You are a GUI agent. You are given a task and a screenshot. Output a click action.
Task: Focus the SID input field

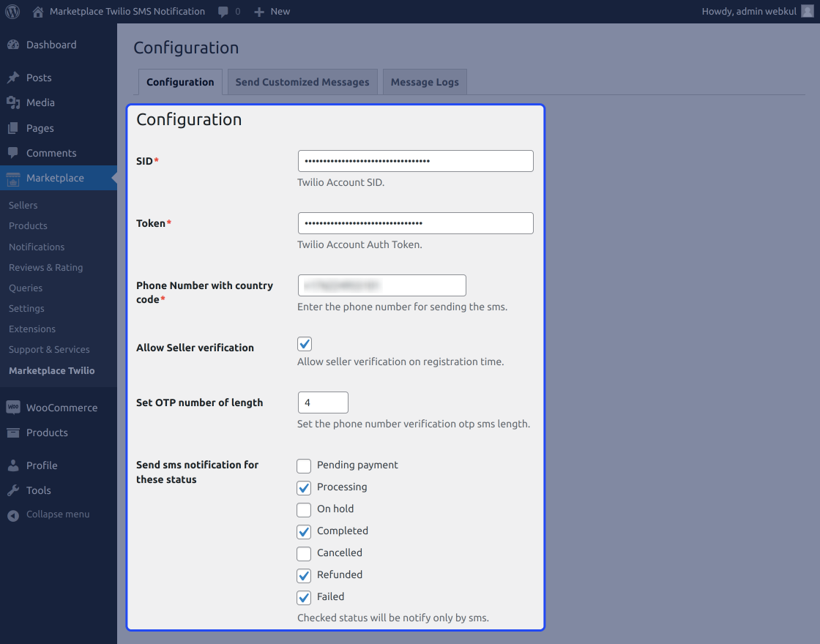[x=416, y=161]
